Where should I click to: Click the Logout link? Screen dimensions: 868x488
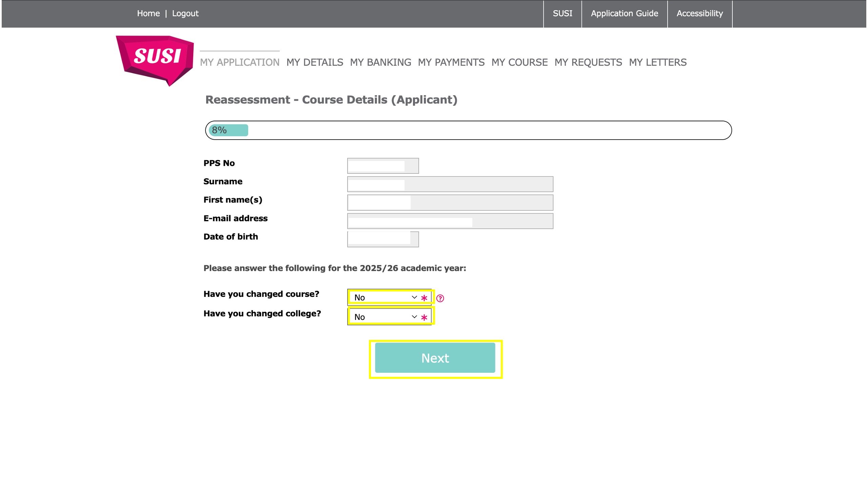tap(185, 14)
